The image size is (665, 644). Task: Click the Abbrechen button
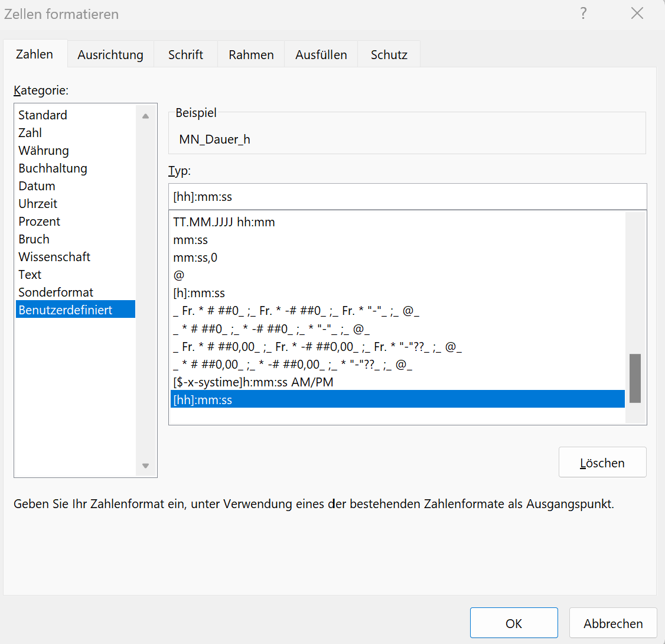(x=613, y=623)
